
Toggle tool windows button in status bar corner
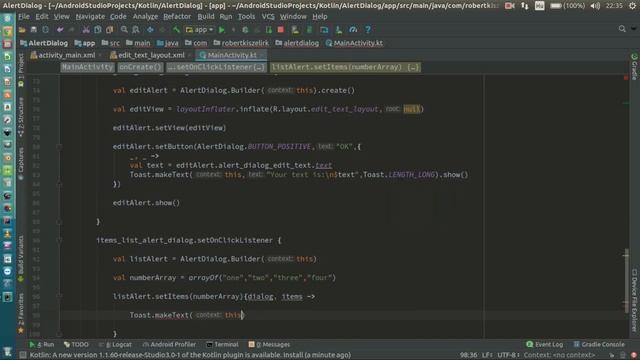click(x=23, y=355)
